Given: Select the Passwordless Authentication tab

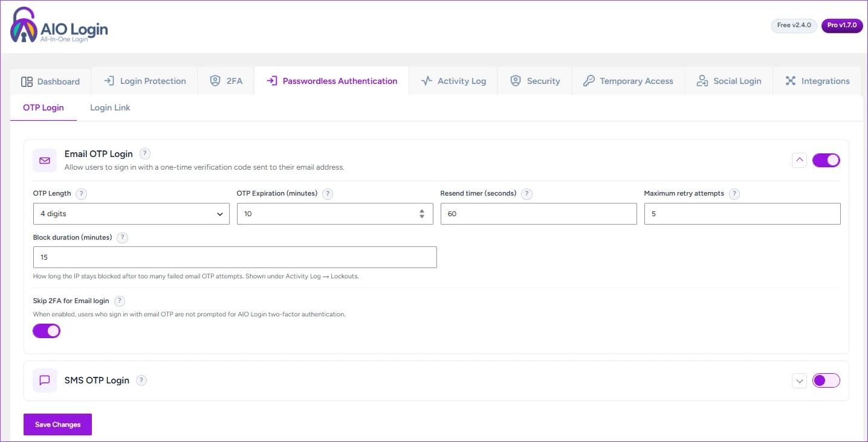Looking at the screenshot, I should coord(332,81).
